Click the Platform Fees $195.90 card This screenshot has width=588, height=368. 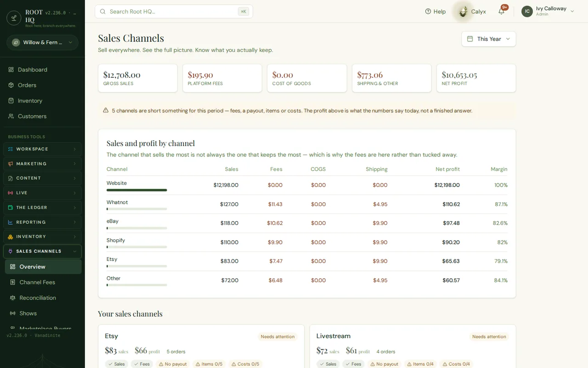222,78
